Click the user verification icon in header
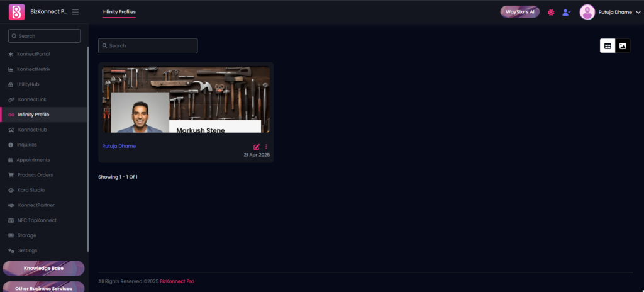Viewport: 644px width, 292px height. click(x=567, y=12)
